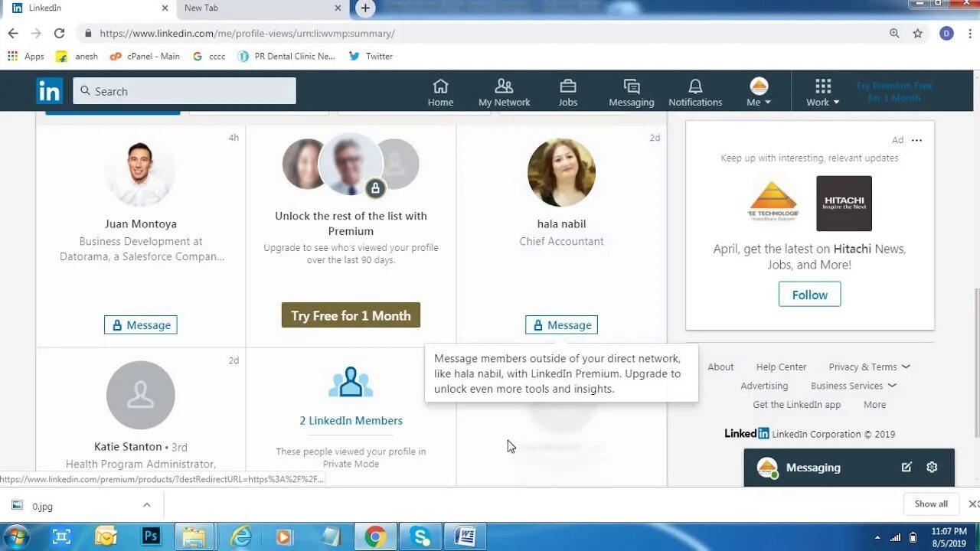Open the Chrome zoom magnifier icon
980x551 pixels.
[894, 34]
